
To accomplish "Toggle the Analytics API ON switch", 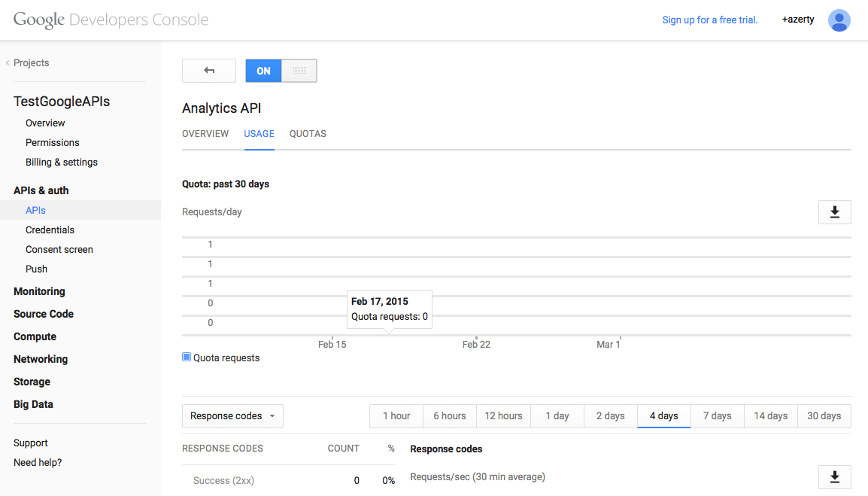I will [281, 71].
